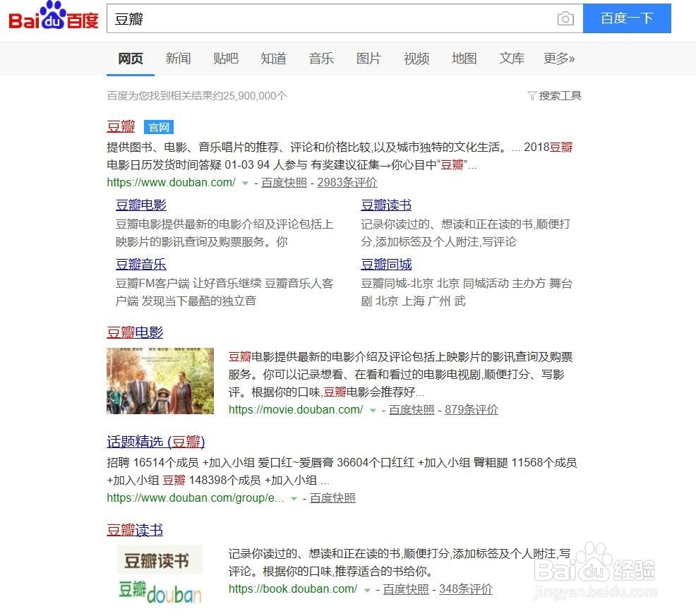Click the search tools funnel icon
Image resolution: width=696 pixels, height=616 pixels.
(x=532, y=95)
